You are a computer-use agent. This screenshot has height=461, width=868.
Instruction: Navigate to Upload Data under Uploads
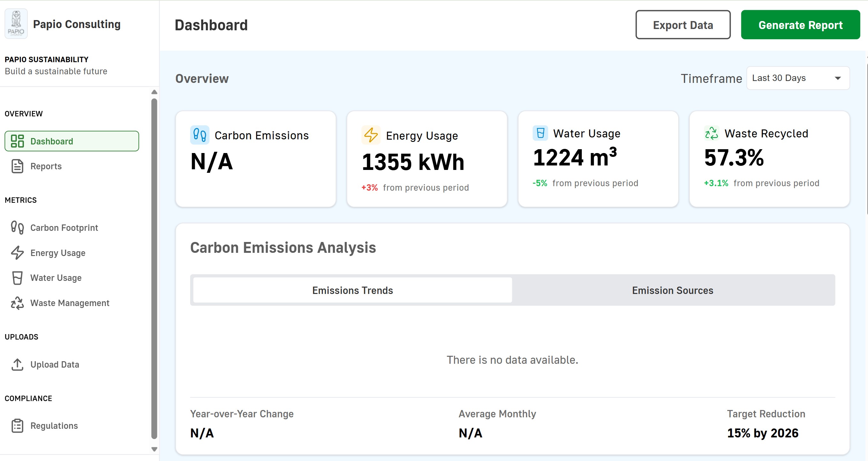click(x=55, y=364)
